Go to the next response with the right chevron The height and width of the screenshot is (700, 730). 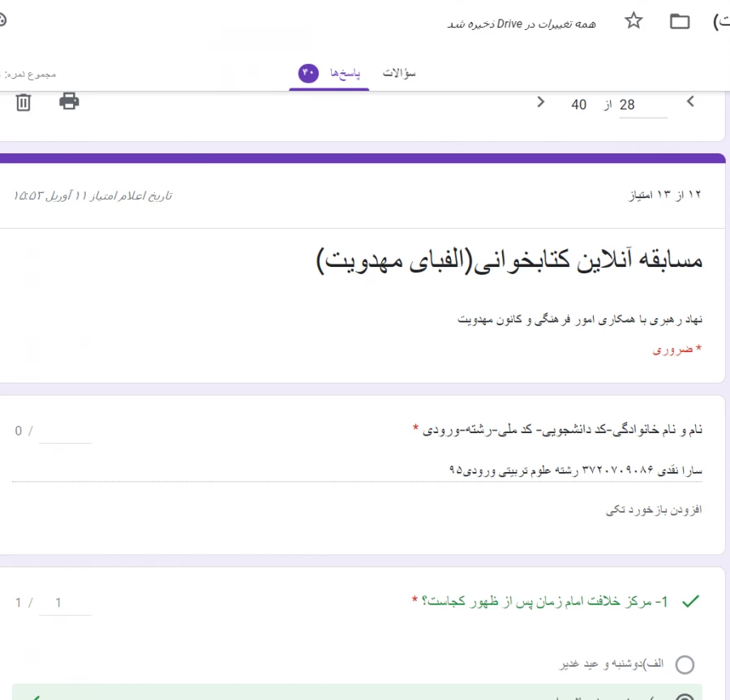pos(540,103)
